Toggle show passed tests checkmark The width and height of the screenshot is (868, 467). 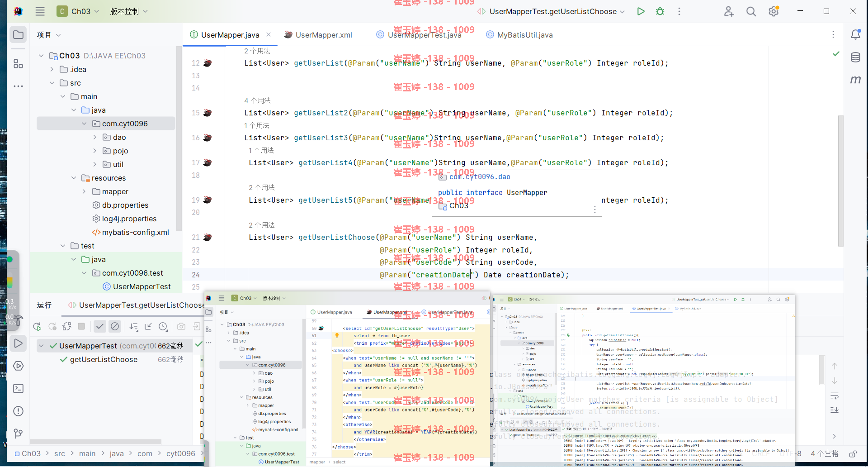click(x=100, y=326)
